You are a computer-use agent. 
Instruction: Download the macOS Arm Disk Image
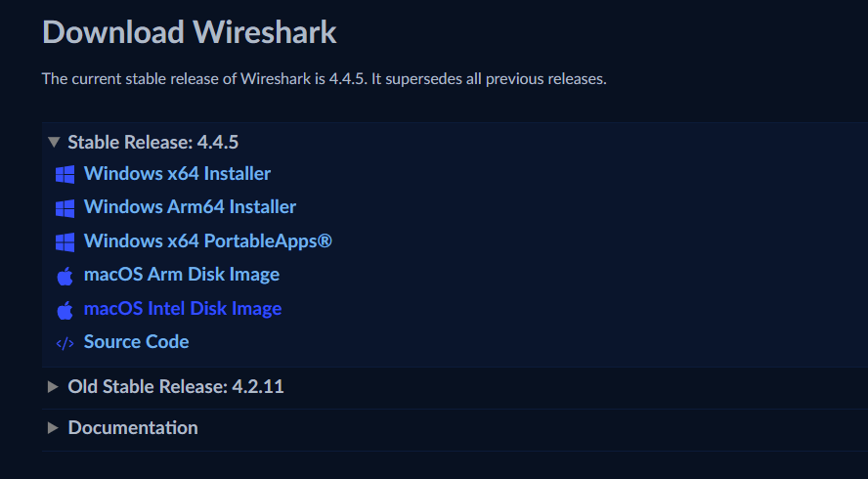click(x=182, y=275)
